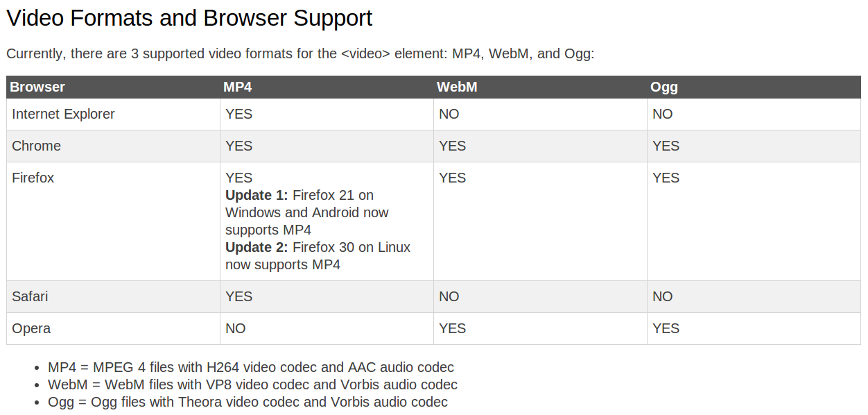This screenshot has width=868, height=415.
Task: Click the Browser column header
Action: 37,87
